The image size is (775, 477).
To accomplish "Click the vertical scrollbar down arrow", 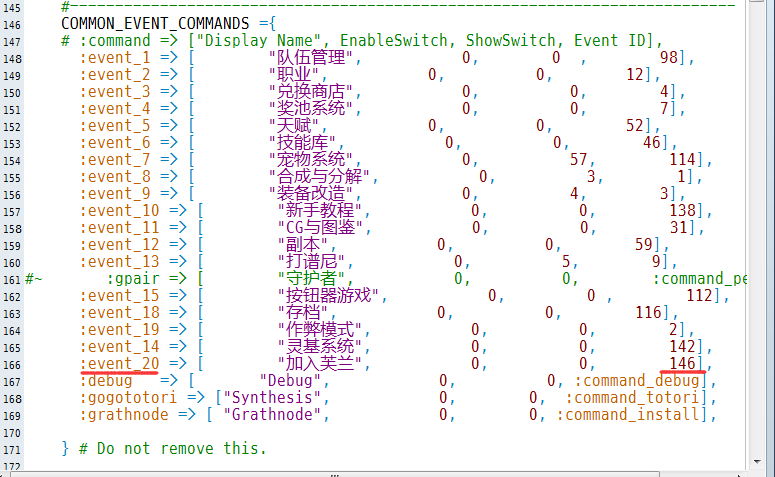I will 757,462.
